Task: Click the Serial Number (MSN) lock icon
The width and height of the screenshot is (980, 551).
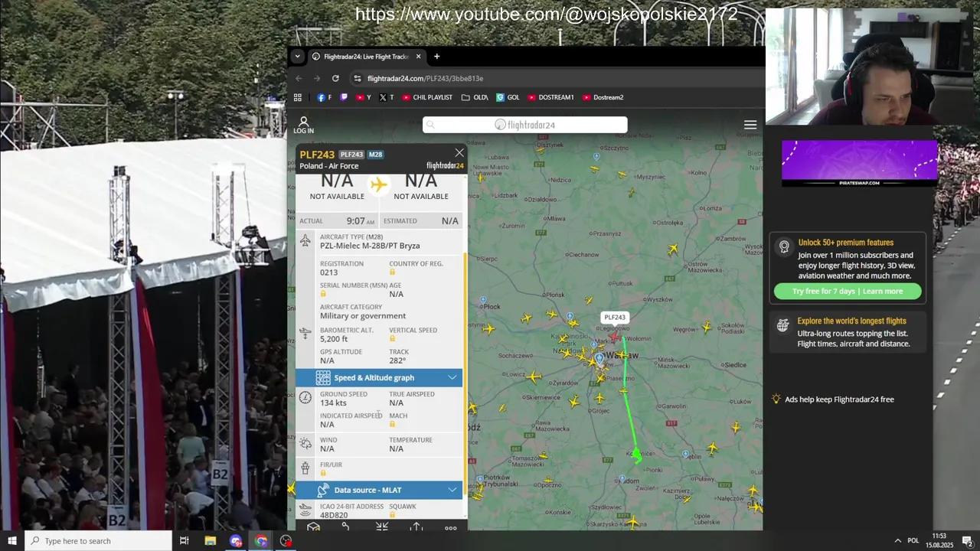Action: tap(323, 294)
